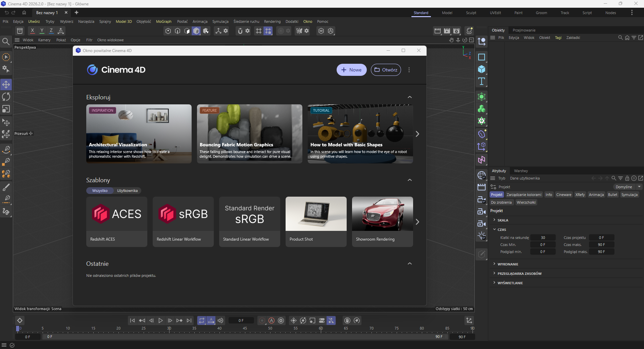This screenshot has width=644, height=349.
Task: Open keyframe settings gear in timeline bar
Action: tap(281, 320)
